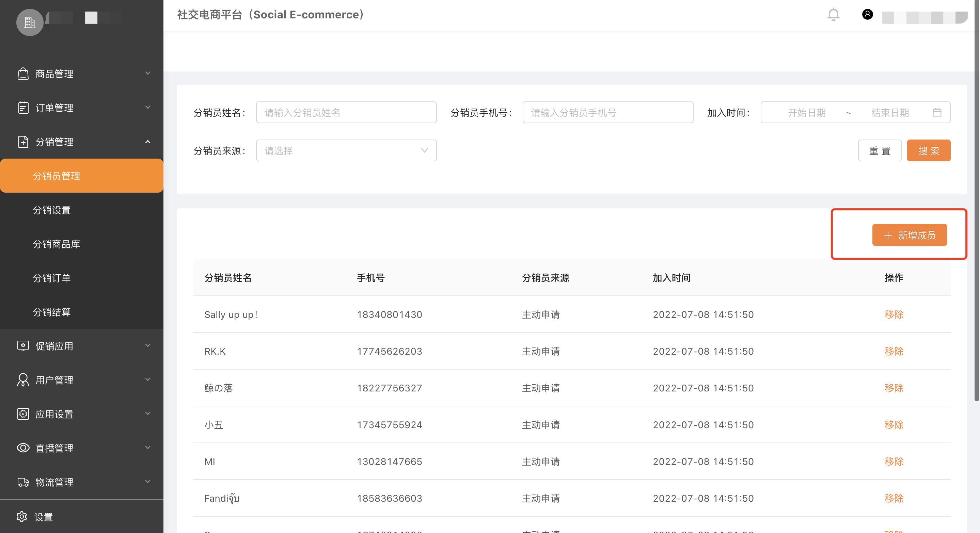Expand the 订单管理 menu chevron
The width and height of the screenshot is (980, 533).
pyautogui.click(x=147, y=107)
